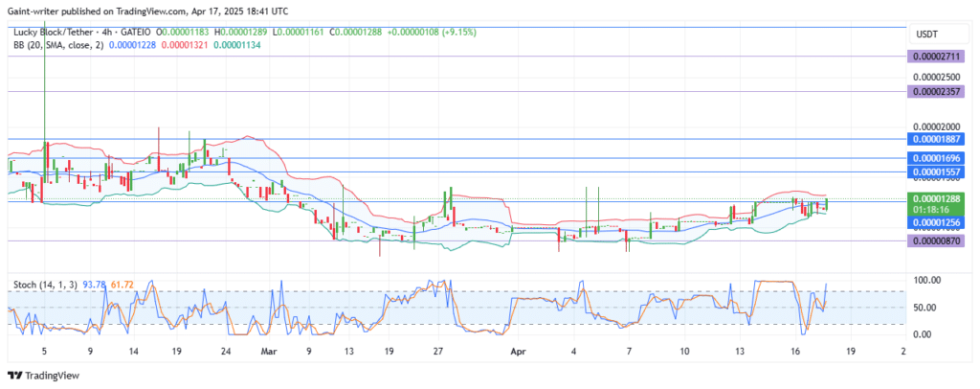Click the 0.00001696 price level label
This screenshot has width=980, height=389.
point(936,159)
